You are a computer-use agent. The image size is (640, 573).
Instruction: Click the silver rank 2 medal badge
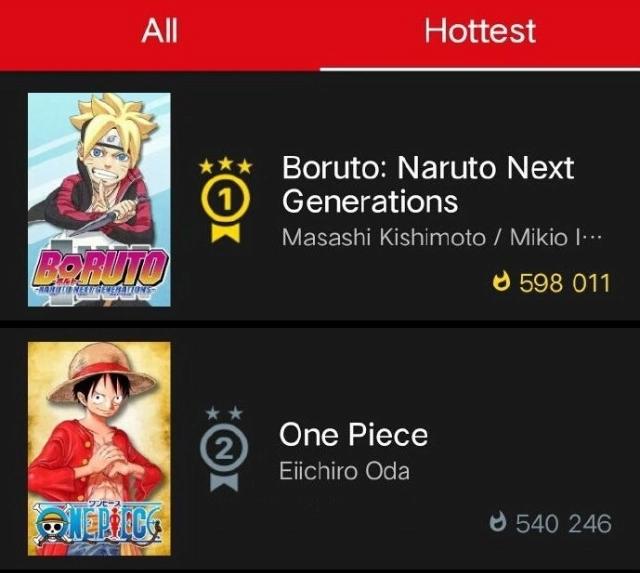coord(226,452)
